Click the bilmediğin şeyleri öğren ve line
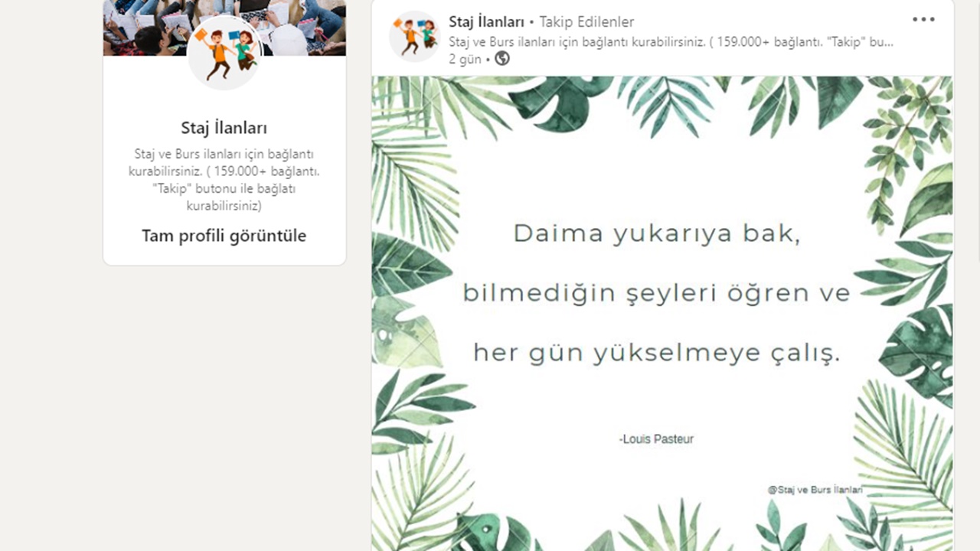Viewport: 980px width, 551px height. click(657, 293)
